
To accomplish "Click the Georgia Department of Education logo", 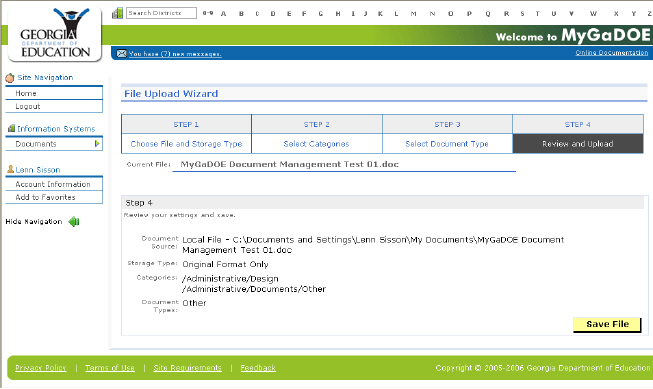I will coord(55,34).
